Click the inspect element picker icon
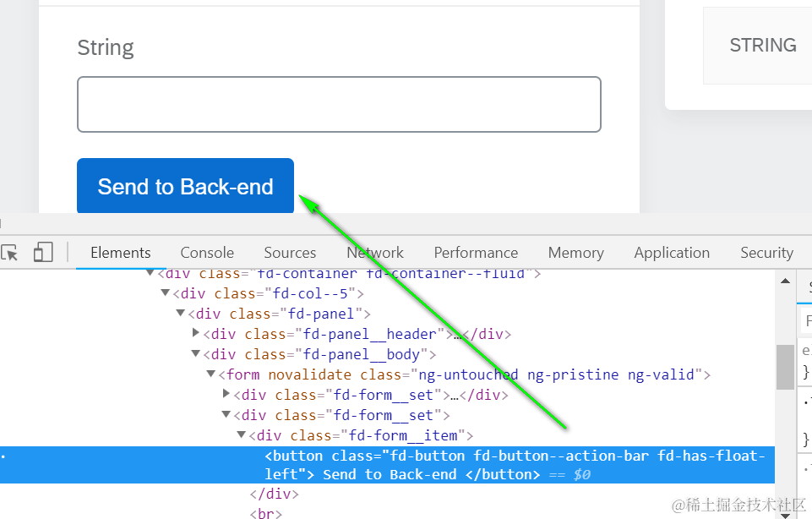This screenshot has height=519, width=812. (9, 252)
